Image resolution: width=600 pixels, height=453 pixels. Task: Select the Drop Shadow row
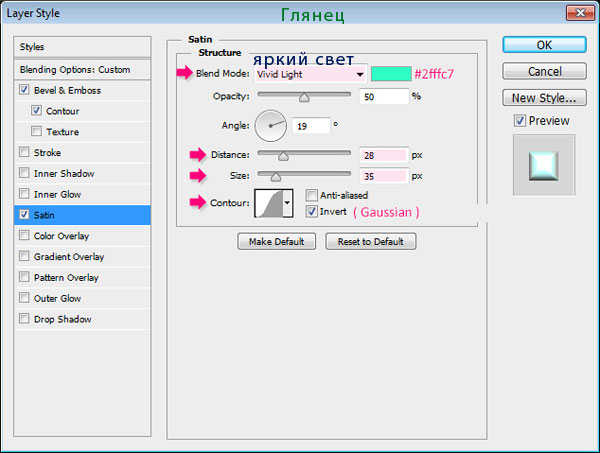point(82,319)
